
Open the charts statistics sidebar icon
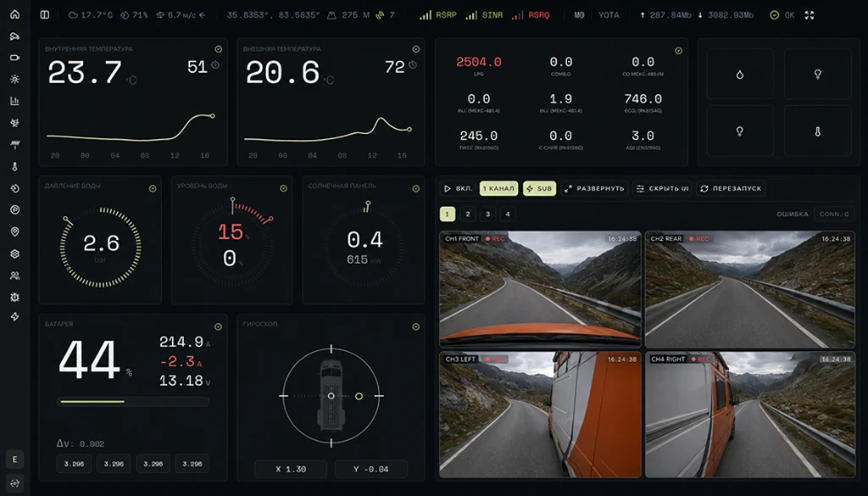coord(15,101)
